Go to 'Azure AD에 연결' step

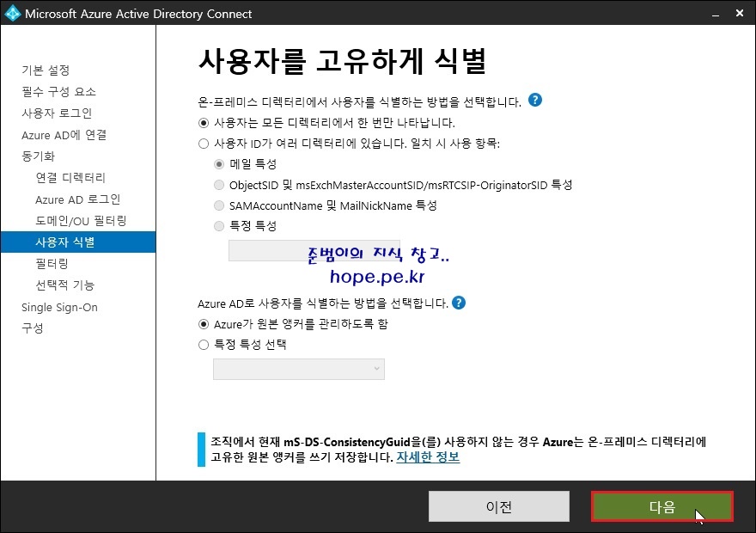point(64,135)
